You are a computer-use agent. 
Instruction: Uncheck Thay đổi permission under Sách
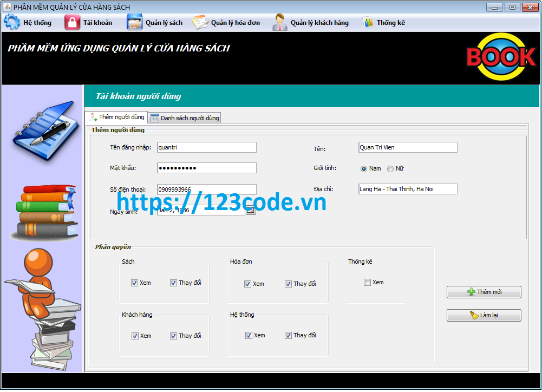pos(174,283)
